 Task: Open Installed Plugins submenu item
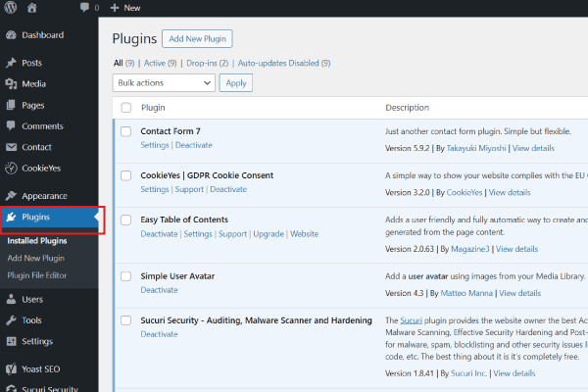tap(37, 241)
